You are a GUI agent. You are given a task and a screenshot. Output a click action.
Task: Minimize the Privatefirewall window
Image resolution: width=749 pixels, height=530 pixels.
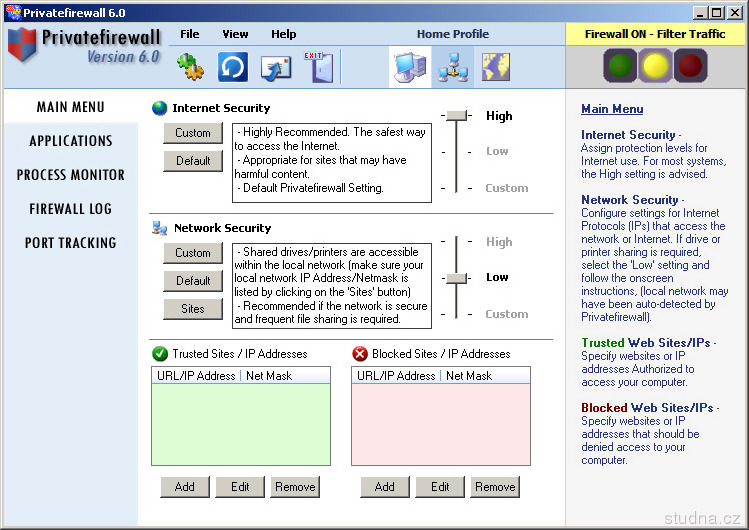coord(700,12)
